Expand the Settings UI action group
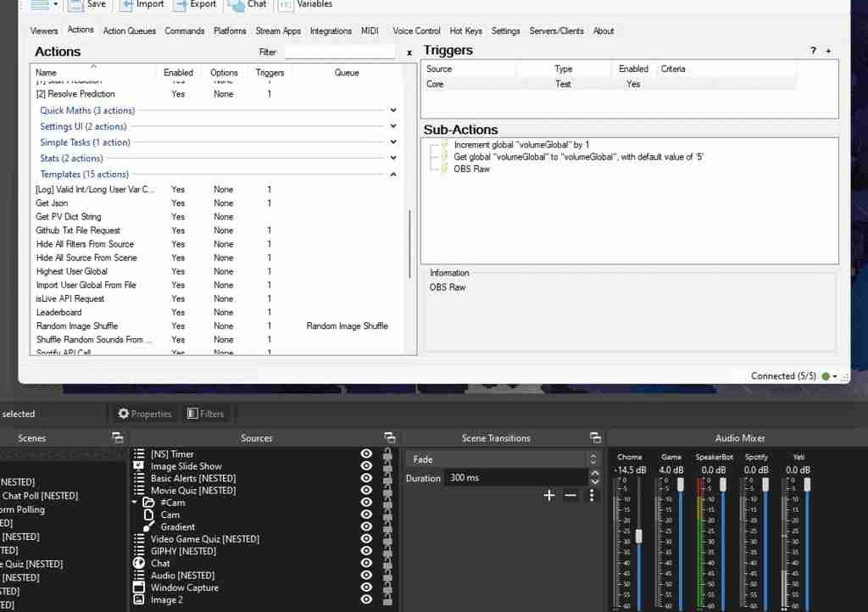Viewport: 868px width, 612px height. point(393,126)
